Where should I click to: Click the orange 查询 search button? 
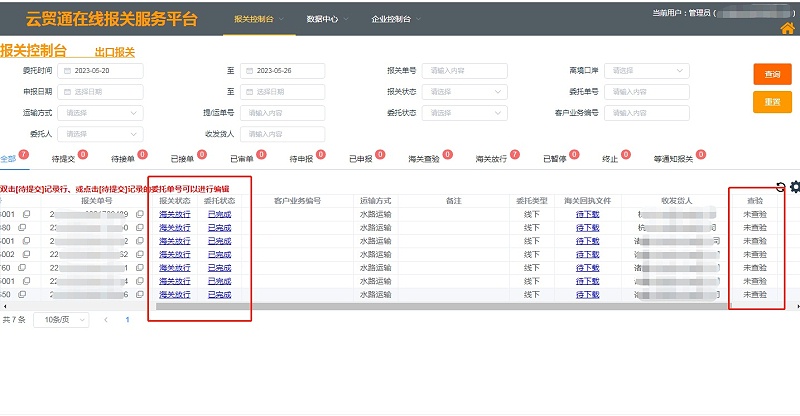coord(772,74)
